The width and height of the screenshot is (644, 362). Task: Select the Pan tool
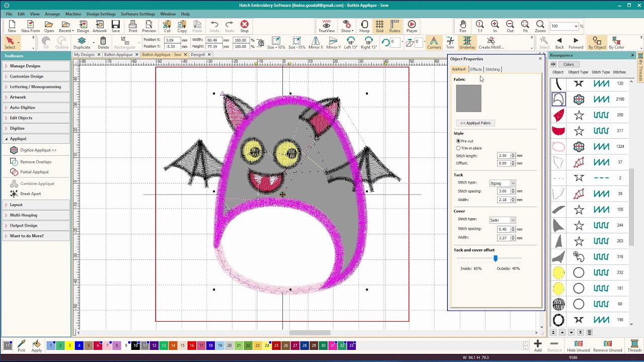pyautogui.click(x=463, y=27)
